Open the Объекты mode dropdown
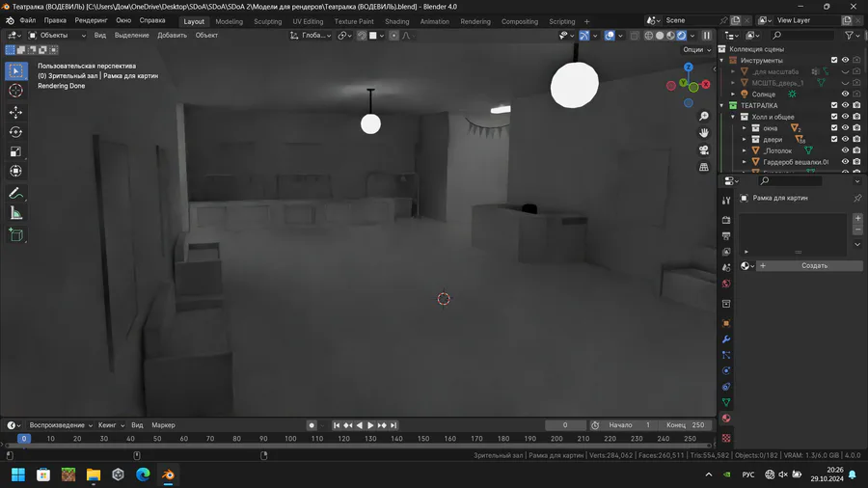The height and width of the screenshot is (488, 868). point(57,36)
